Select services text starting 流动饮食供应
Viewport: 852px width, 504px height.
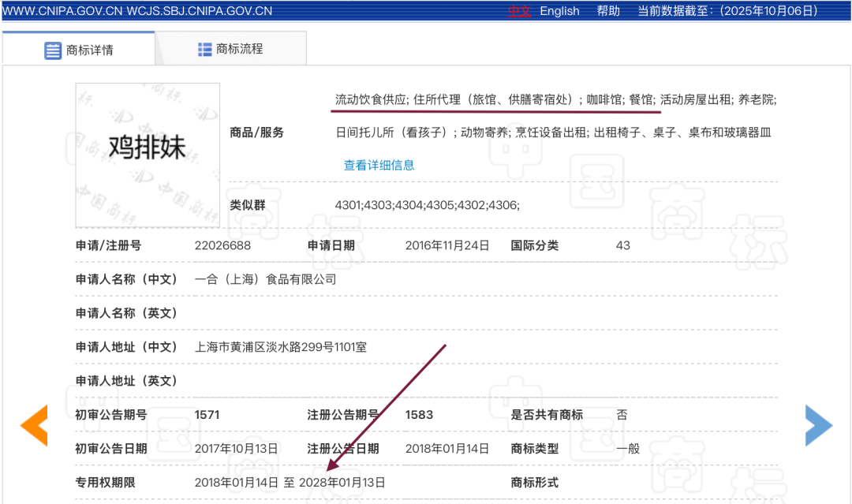click(555, 99)
